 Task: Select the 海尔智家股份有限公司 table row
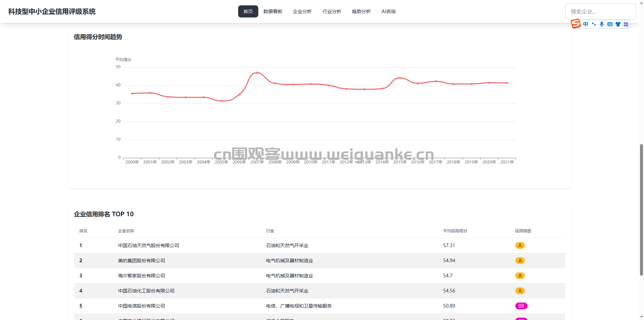142,276
